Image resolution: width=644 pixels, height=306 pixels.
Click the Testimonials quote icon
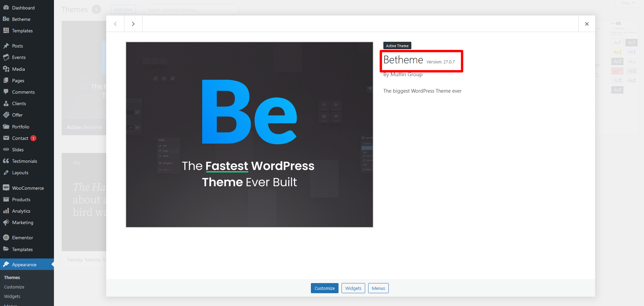pos(6,161)
